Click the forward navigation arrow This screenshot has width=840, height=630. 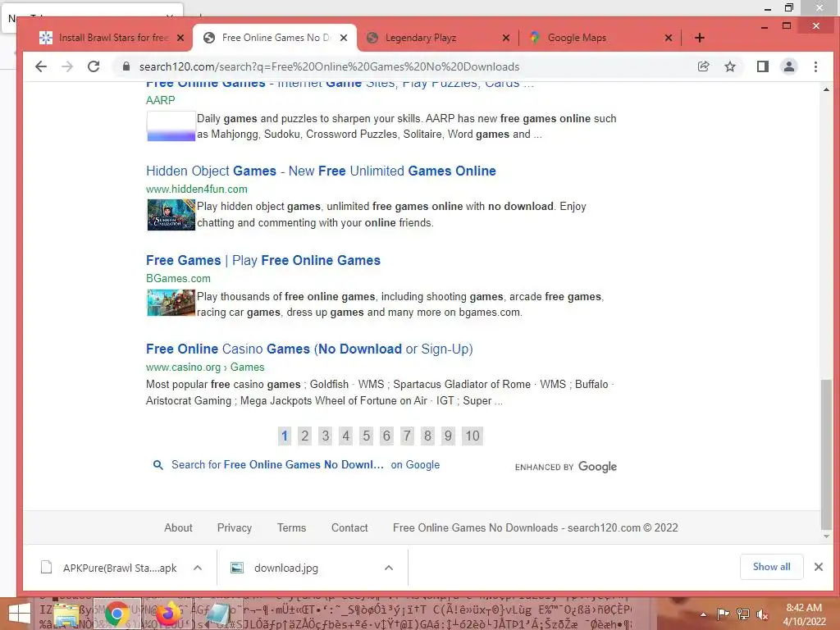67,66
